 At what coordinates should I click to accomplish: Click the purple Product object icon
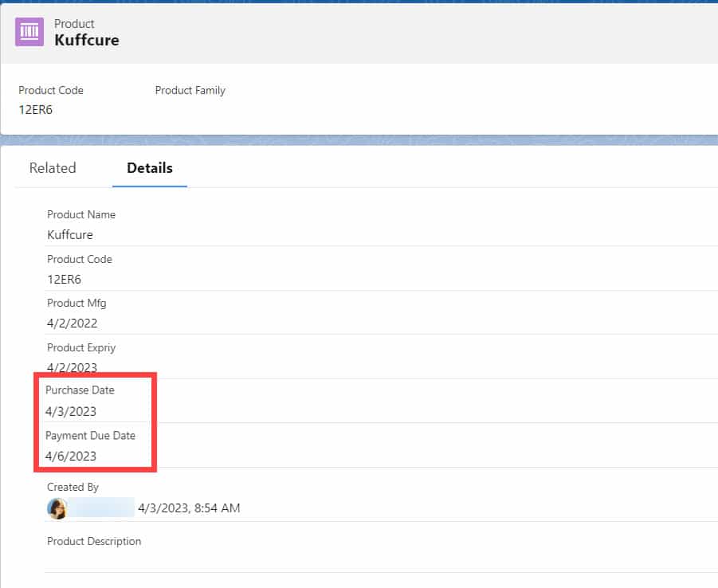(x=29, y=31)
